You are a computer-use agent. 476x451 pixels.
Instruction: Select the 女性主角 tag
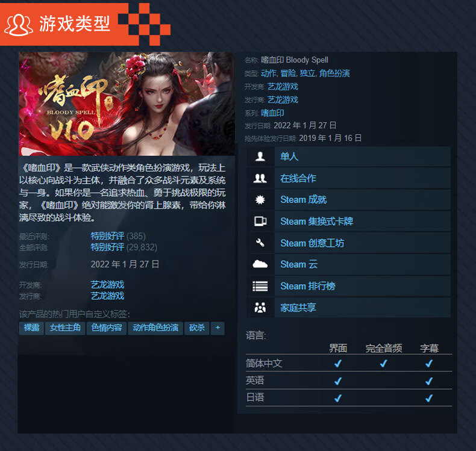point(65,328)
